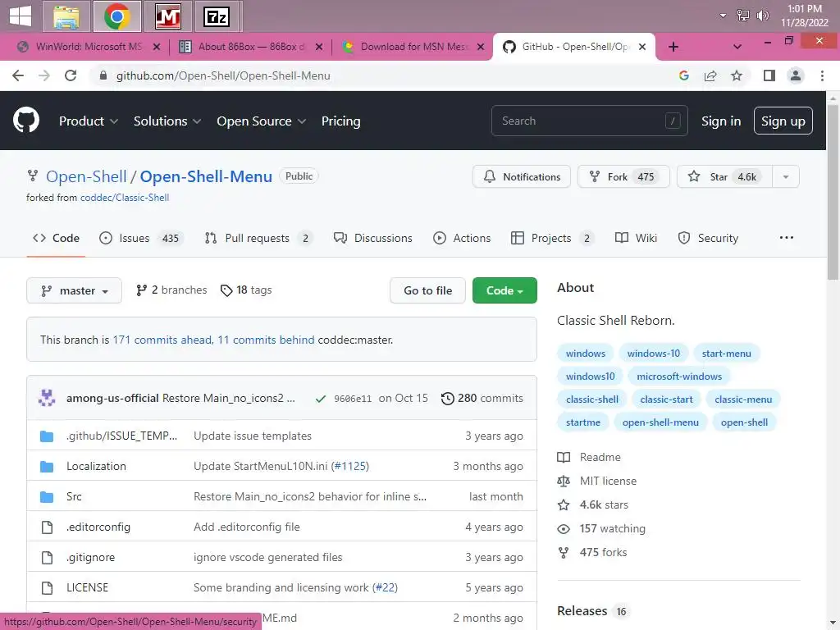Open the Windows Start button
This screenshot has width=840, height=630.
click(x=21, y=16)
